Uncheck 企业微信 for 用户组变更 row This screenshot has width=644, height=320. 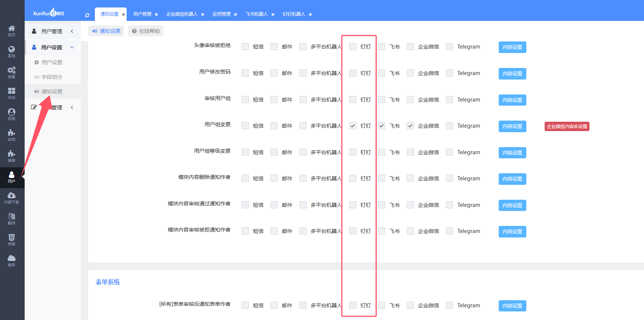coord(410,126)
